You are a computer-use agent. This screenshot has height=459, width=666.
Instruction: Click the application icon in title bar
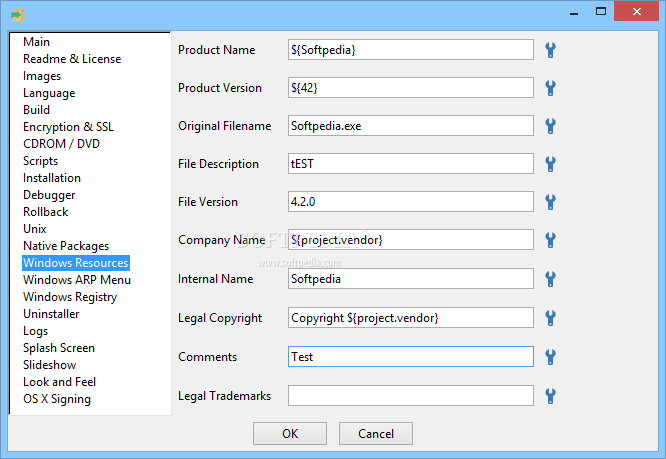17,15
